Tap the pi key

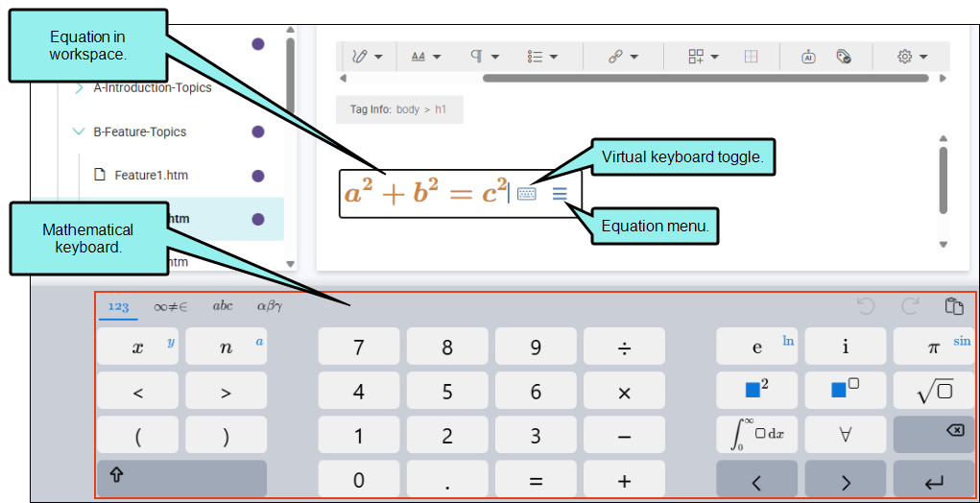coord(934,347)
